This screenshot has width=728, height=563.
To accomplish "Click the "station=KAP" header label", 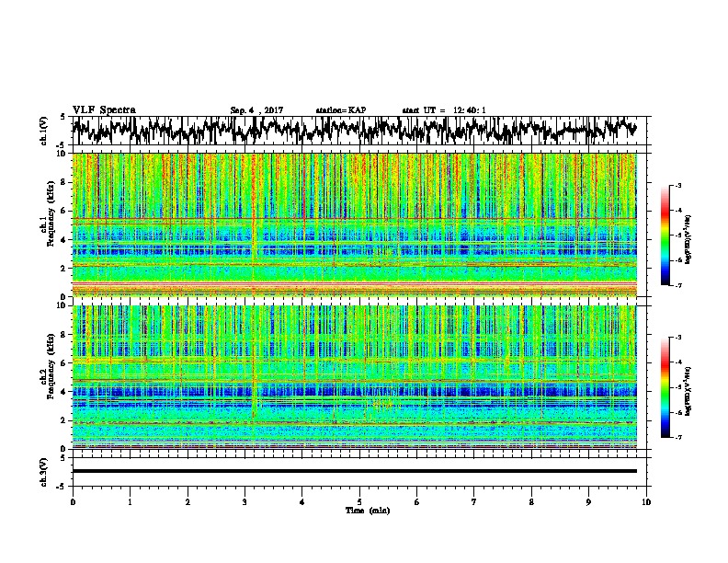I will pos(340,110).
